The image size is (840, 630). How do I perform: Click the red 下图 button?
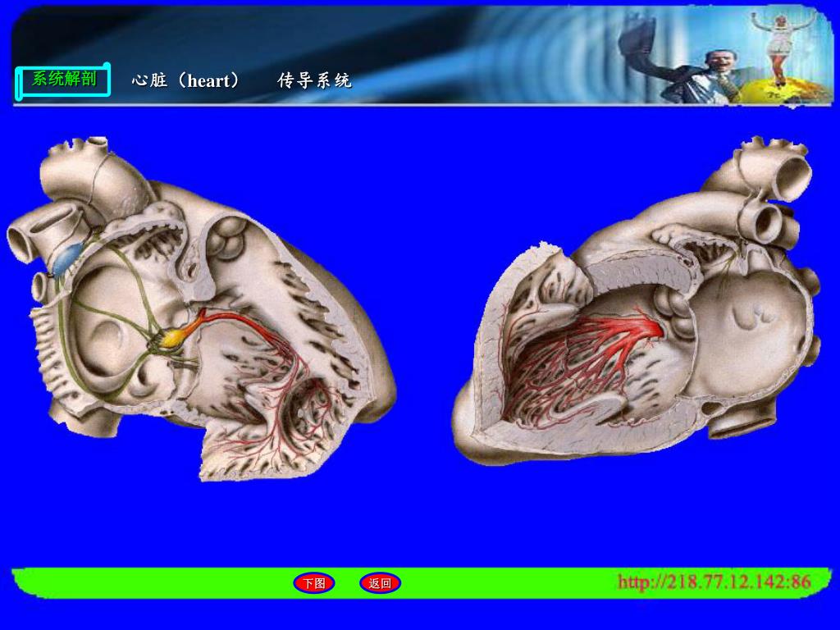pyautogui.click(x=314, y=583)
